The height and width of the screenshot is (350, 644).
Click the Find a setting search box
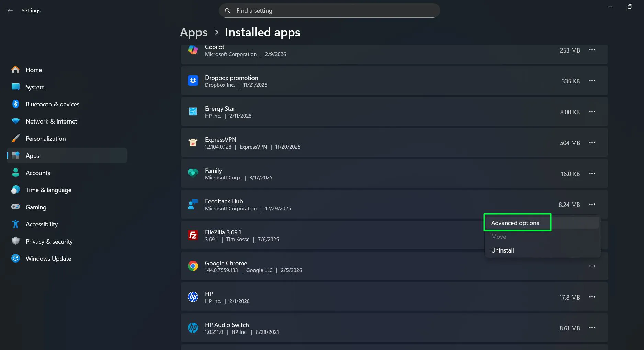click(x=329, y=11)
